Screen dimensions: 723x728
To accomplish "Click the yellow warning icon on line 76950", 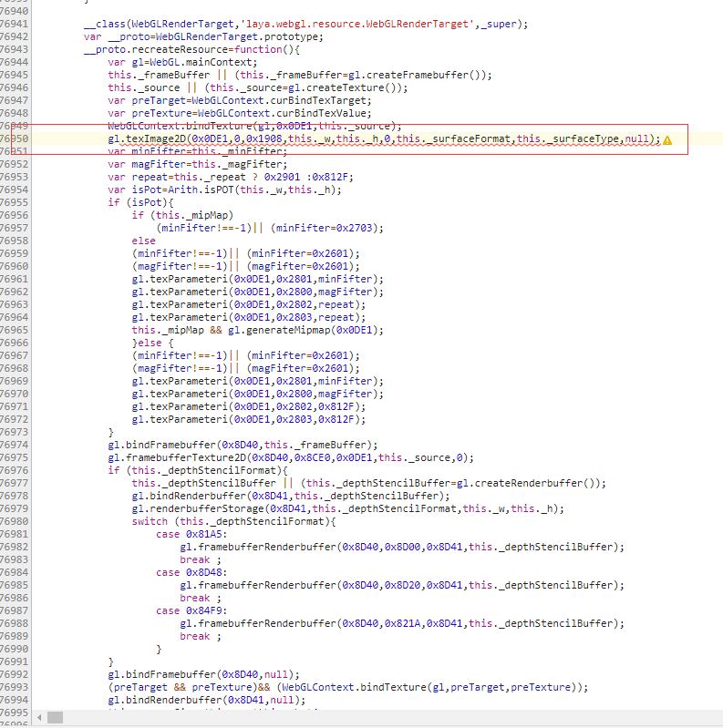I will point(667,139).
